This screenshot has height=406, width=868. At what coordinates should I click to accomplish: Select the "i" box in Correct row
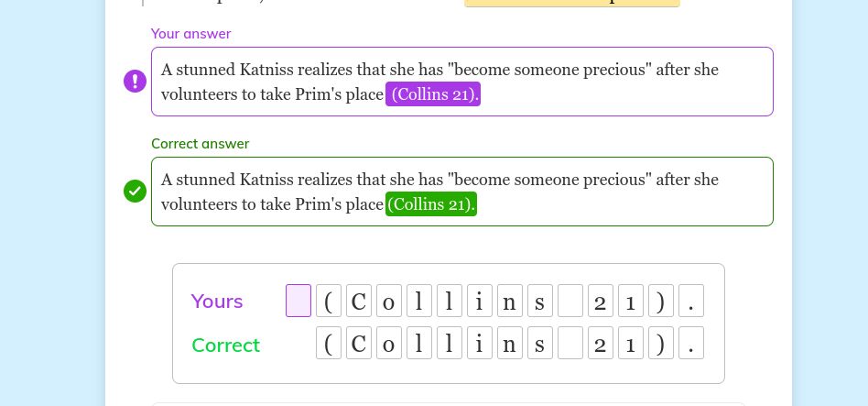coord(480,343)
